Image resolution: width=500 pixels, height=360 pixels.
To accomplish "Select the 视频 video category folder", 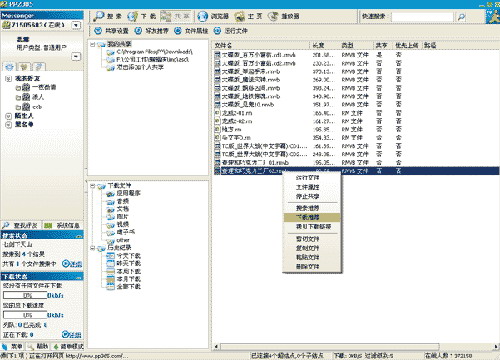I will coord(118,224).
